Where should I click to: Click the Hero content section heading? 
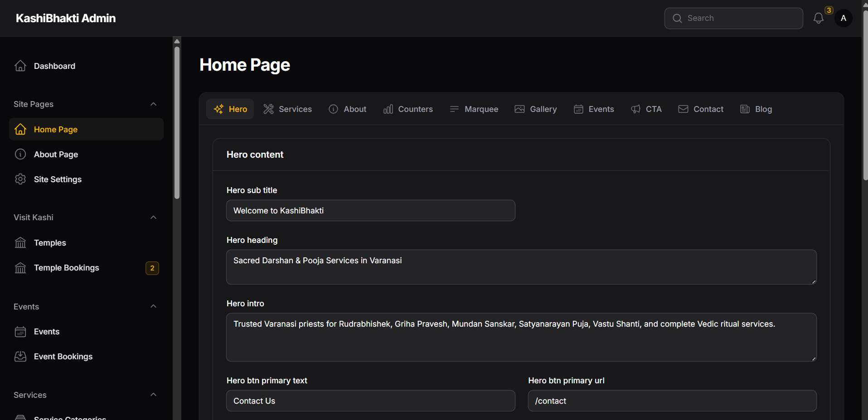tap(255, 154)
